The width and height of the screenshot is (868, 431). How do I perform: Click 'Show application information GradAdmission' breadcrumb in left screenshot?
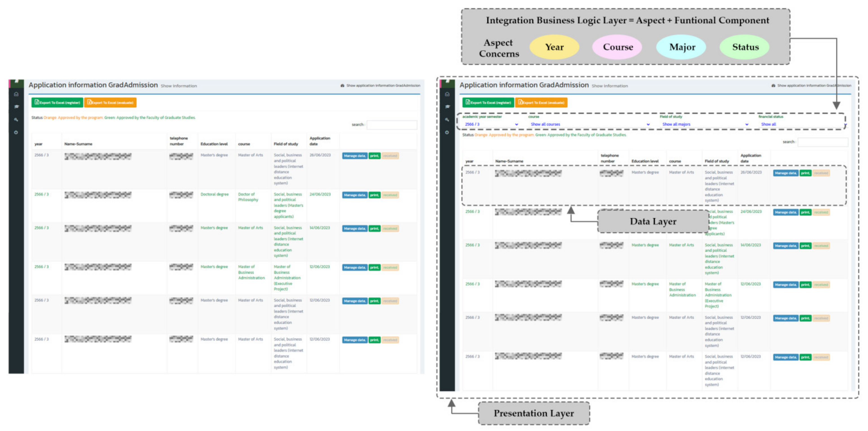(x=383, y=86)
